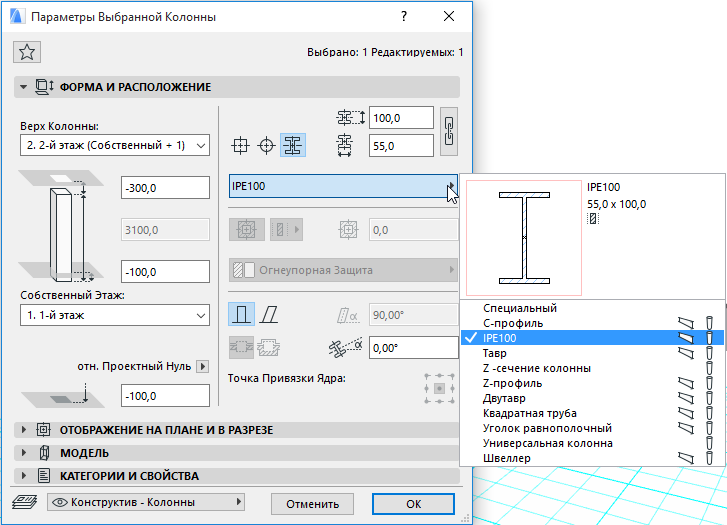This screenshot has height=525, width=727.
Task: Click the bottom offset field -100,0
Action: 165,271
